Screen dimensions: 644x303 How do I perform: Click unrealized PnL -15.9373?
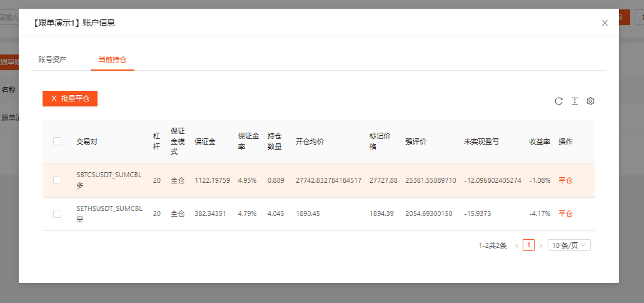[x=477, y=213]
